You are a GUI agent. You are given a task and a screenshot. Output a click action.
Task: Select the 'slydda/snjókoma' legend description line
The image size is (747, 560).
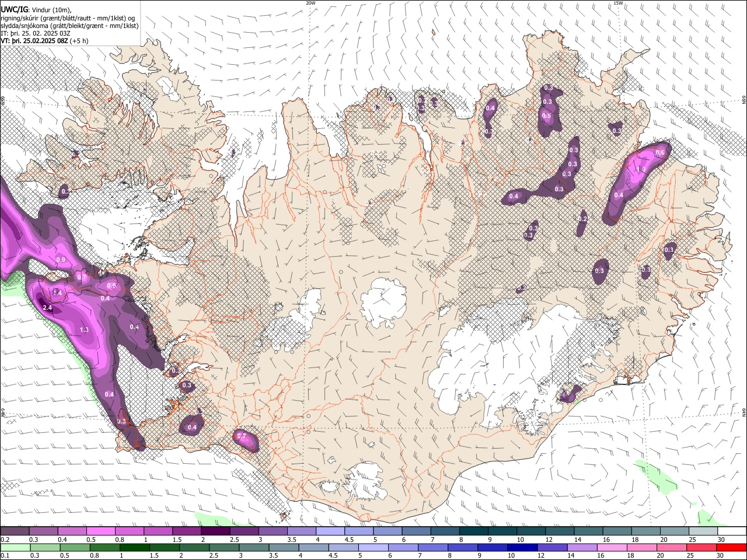pos(69,26)
